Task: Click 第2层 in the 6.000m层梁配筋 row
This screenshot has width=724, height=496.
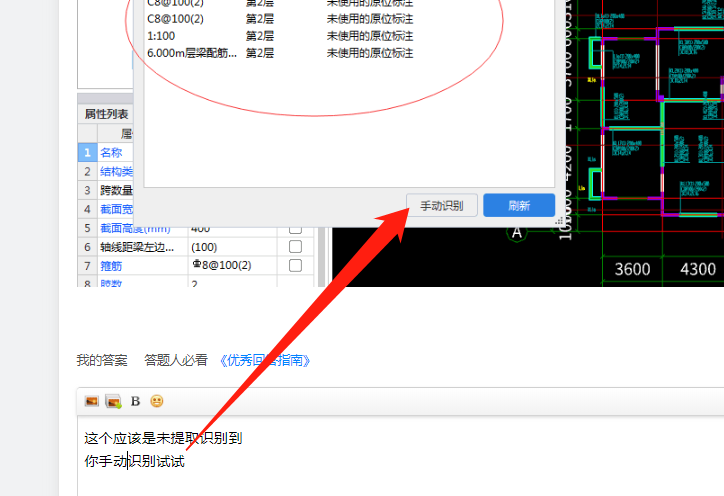Action: point(259,53)
